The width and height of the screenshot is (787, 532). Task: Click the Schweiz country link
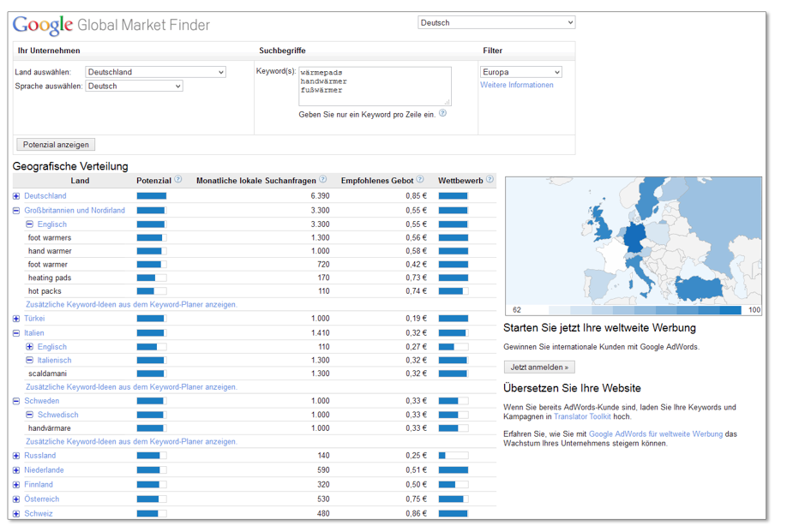click(x=39, y=514)
